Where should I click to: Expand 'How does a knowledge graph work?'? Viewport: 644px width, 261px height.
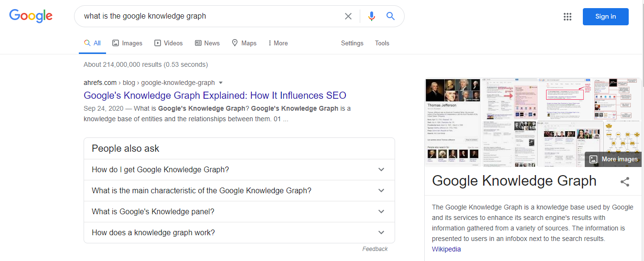239,232
